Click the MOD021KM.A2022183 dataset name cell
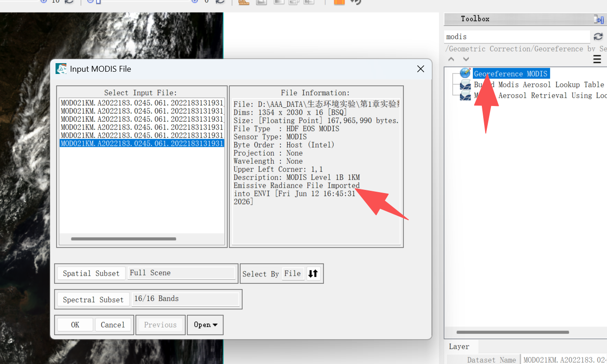Image resolution: width=607 pixels, height=364 pixels. click(x=565, y=359)
